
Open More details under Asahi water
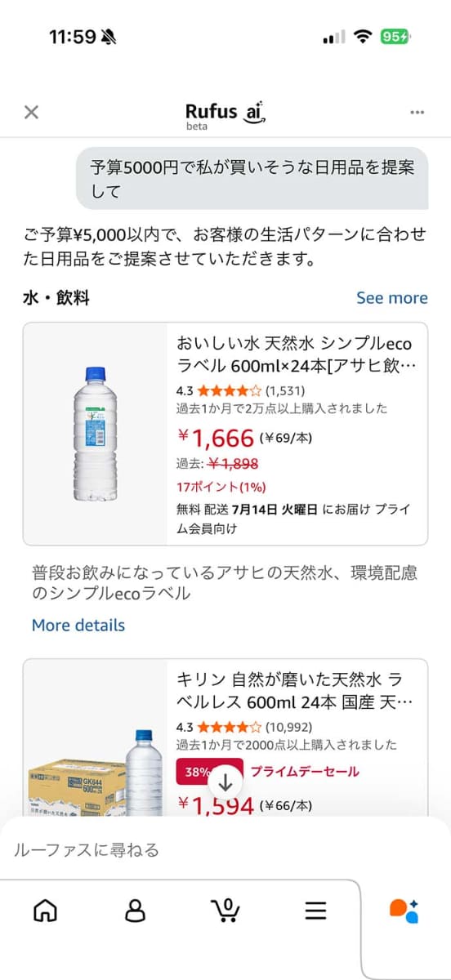(x=78, y=626)
